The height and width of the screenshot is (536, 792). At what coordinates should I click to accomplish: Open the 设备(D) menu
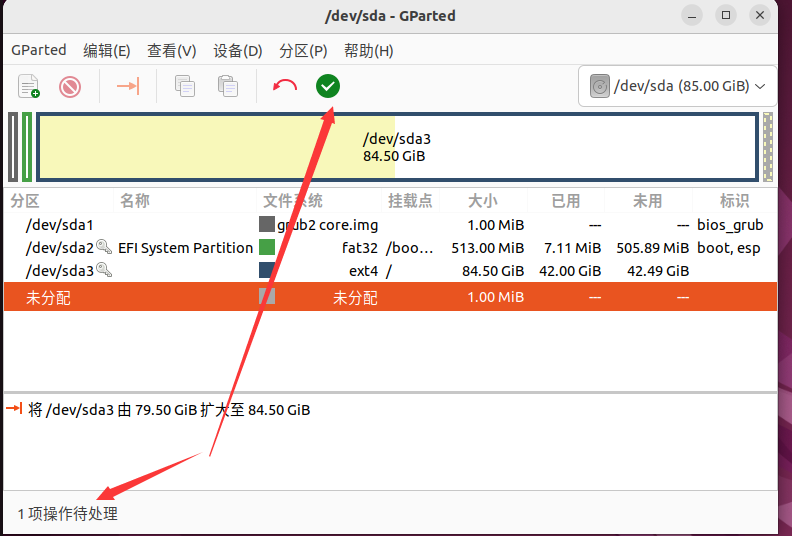[237, 51]
